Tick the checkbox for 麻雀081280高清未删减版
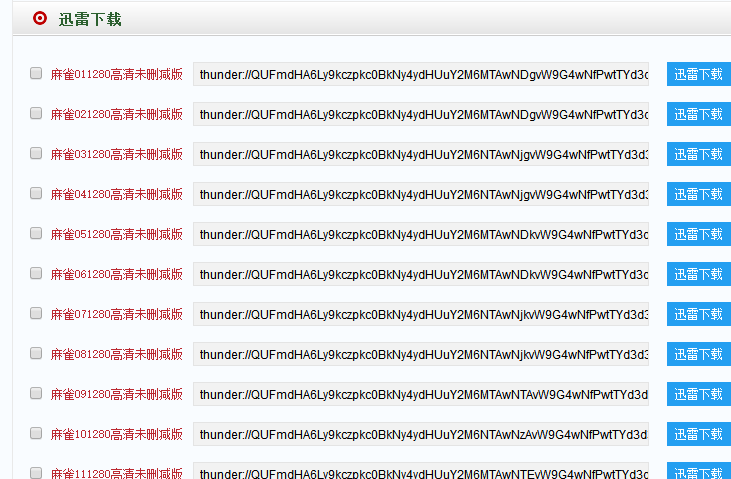 (x=36, y=354)
